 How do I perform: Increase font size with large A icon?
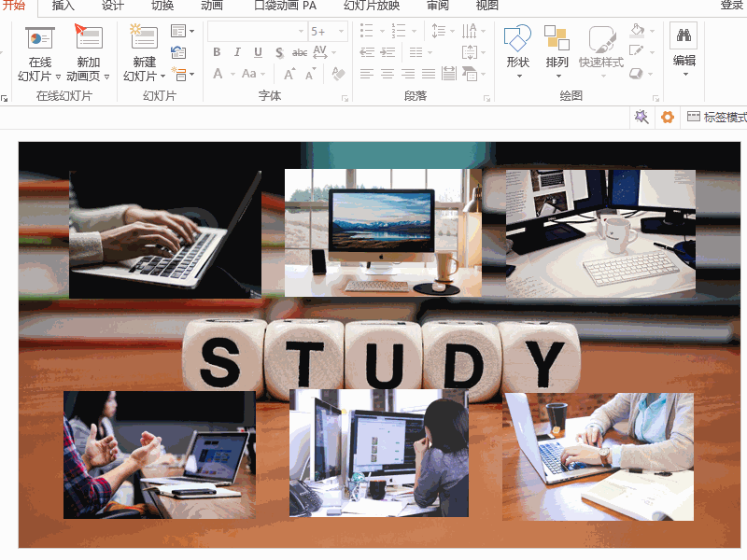pos(289,74)
